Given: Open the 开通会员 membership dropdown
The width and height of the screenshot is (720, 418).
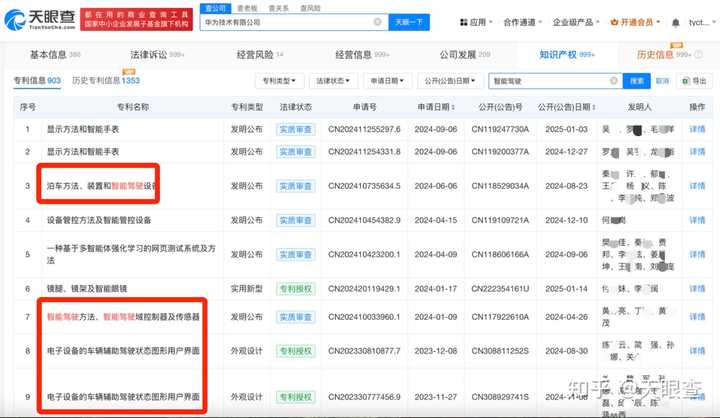Looking at the screenshot, I should [x=635, y=22].
